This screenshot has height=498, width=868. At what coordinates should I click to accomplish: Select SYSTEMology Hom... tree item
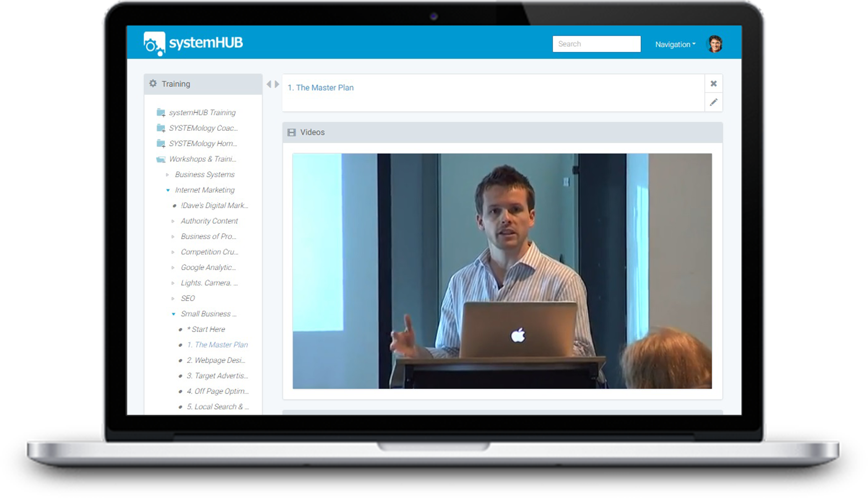click(x=203, y=143)
